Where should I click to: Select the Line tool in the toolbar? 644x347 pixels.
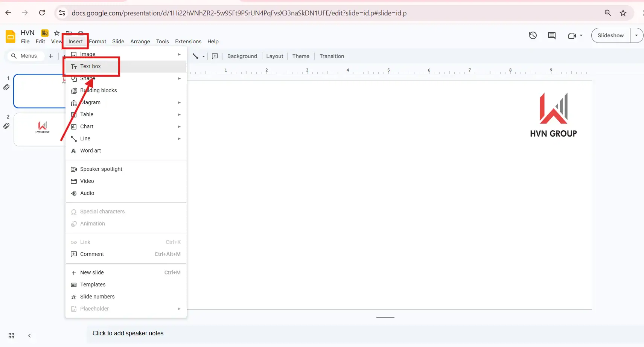195,56
